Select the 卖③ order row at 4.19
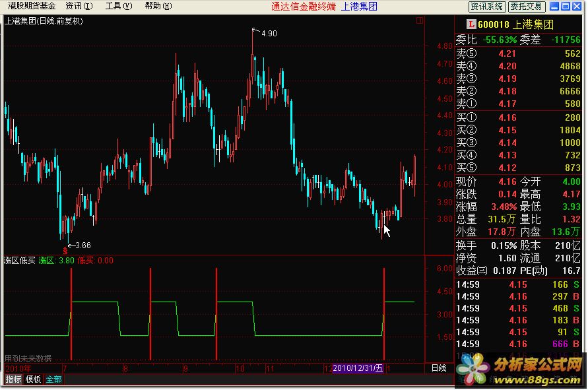 point(518,79)
